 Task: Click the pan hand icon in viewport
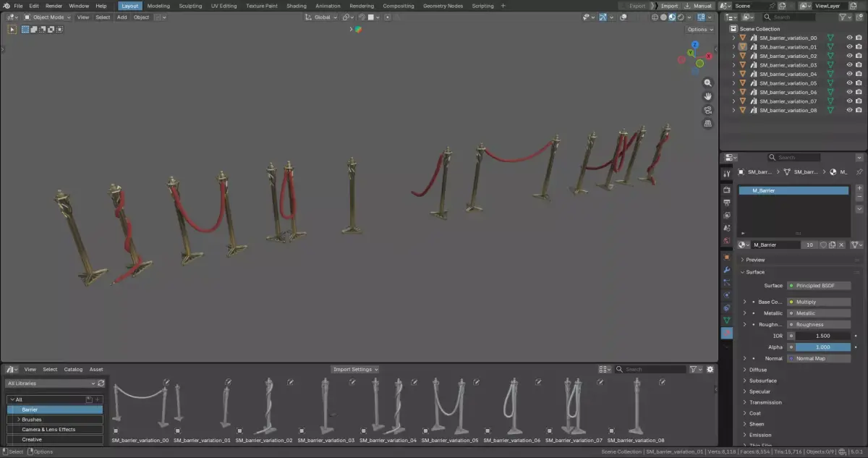707,96
